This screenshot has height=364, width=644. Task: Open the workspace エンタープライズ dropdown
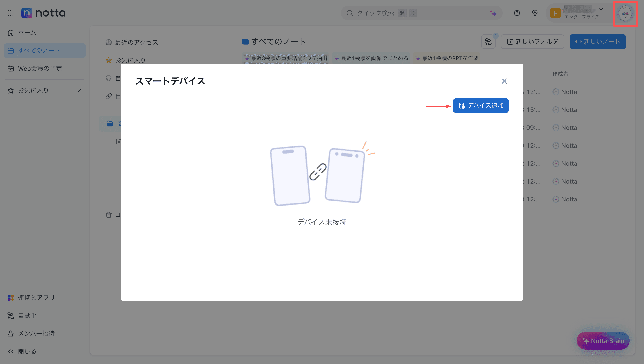tap(601, 9)
